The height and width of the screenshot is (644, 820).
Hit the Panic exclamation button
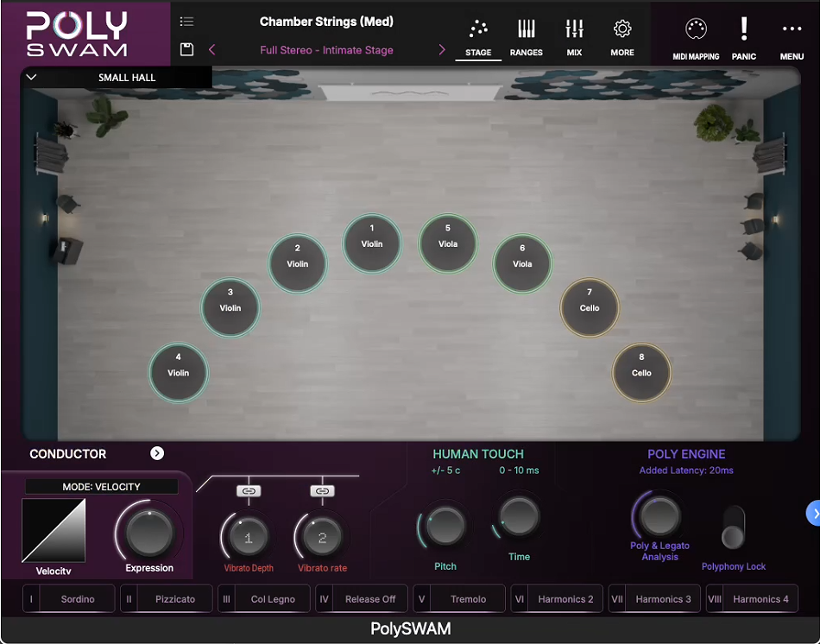click(x=744, y=38)
